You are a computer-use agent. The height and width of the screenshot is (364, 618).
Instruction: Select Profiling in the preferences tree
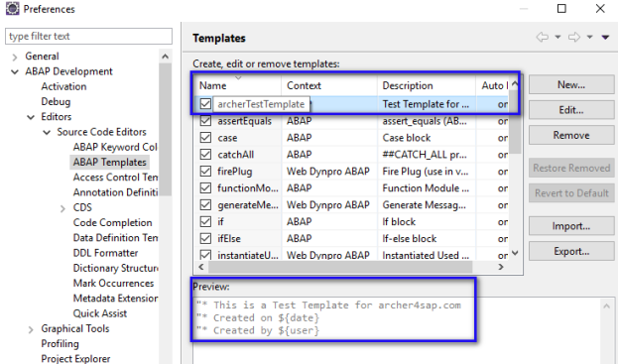pos(60,344)
